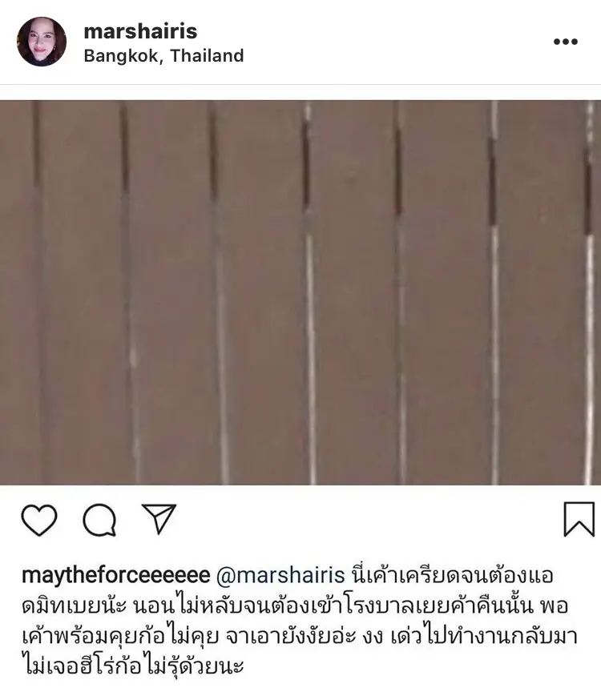This screenshot has height=700, width=601.
Task: Select the last line of the Thai comment
Action: coord(132,666)
